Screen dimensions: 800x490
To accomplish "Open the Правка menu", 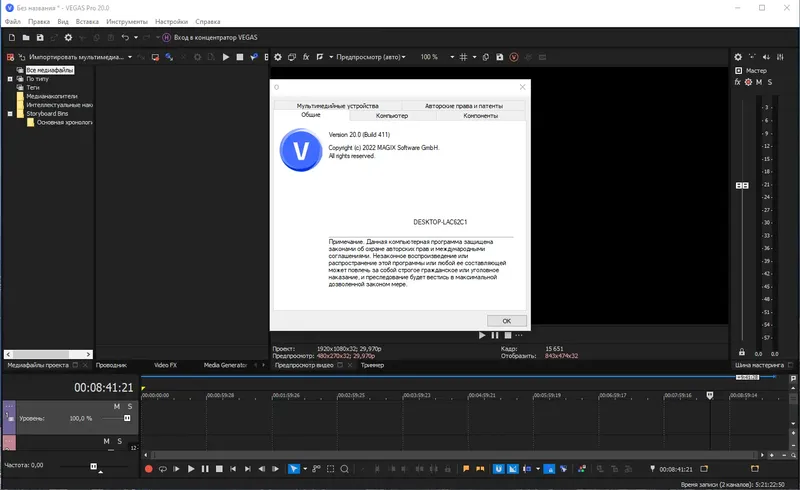I will tap(39, 21).
